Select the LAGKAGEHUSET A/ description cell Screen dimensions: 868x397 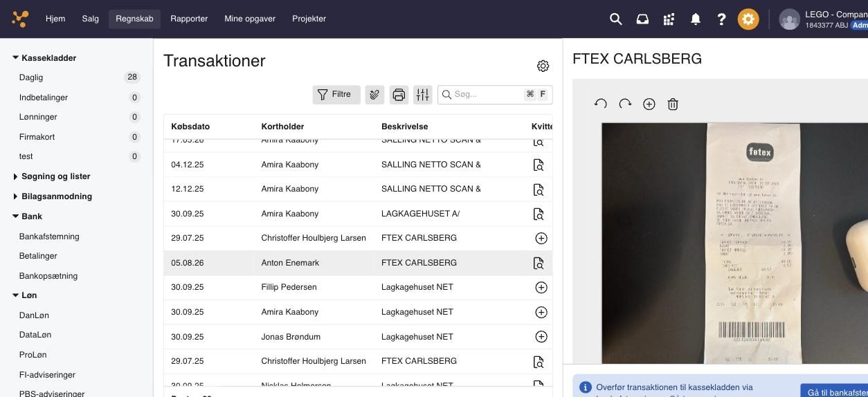click(x=420, y=214)
